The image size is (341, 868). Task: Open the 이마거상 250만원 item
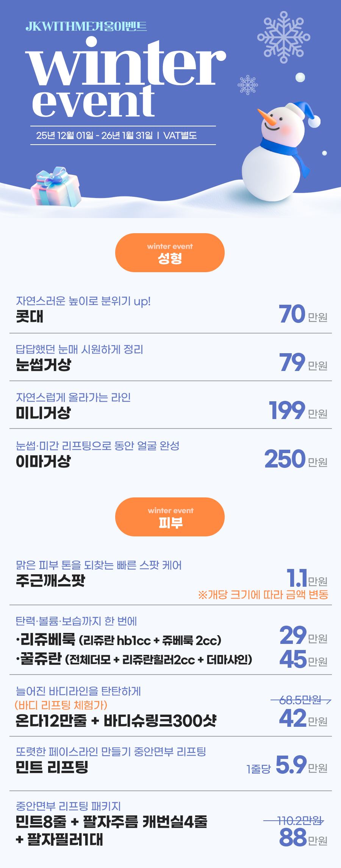coord(170,454)
